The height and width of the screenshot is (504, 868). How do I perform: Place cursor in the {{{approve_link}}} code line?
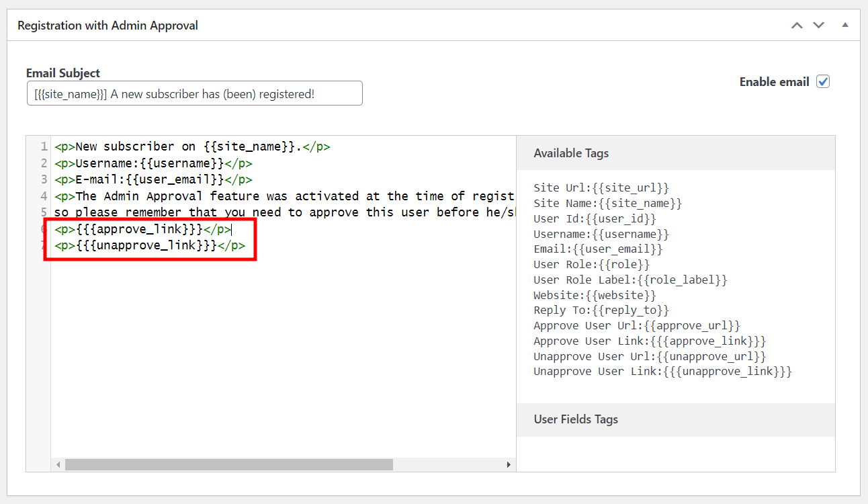coord(143,229)
